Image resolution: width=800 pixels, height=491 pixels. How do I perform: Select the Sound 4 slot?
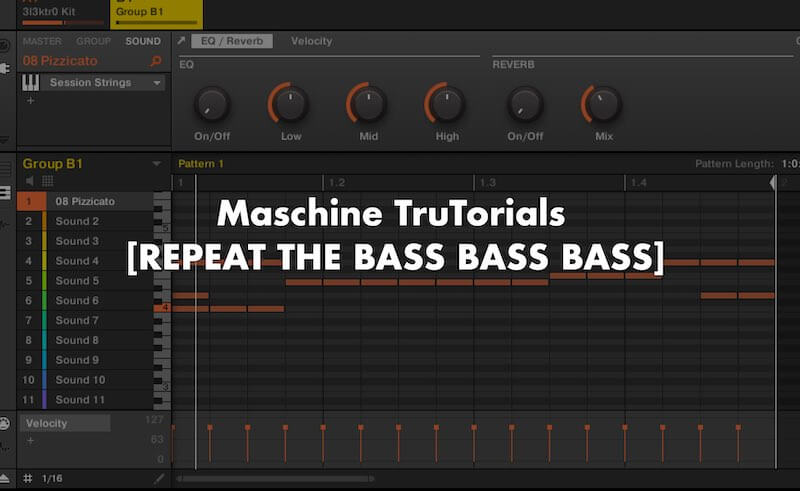[x=85, y=261]
